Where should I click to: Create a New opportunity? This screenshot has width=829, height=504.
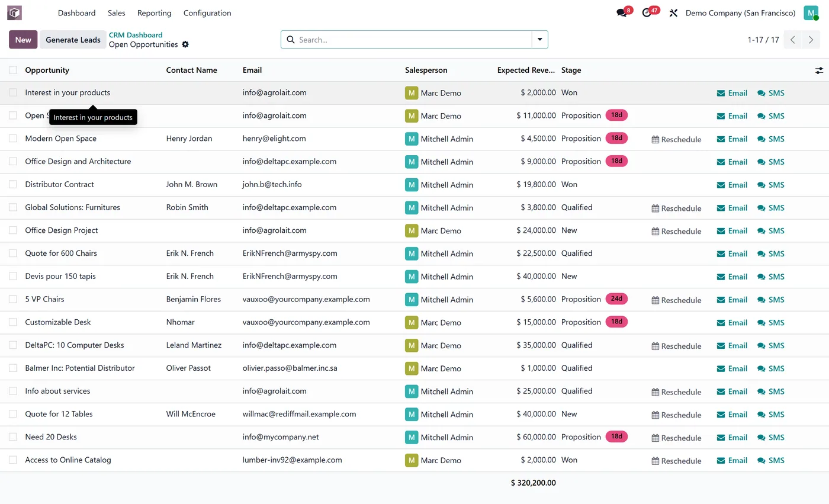click(x=23, y=40)
